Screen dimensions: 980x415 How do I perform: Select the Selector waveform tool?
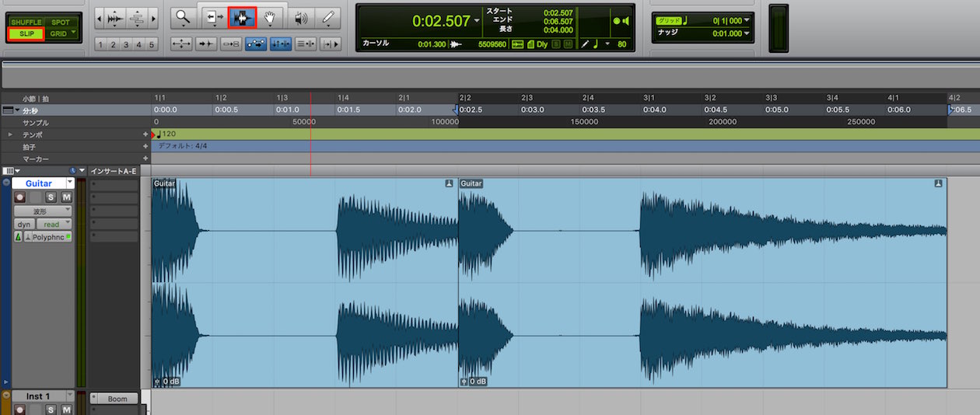(242, 16)
